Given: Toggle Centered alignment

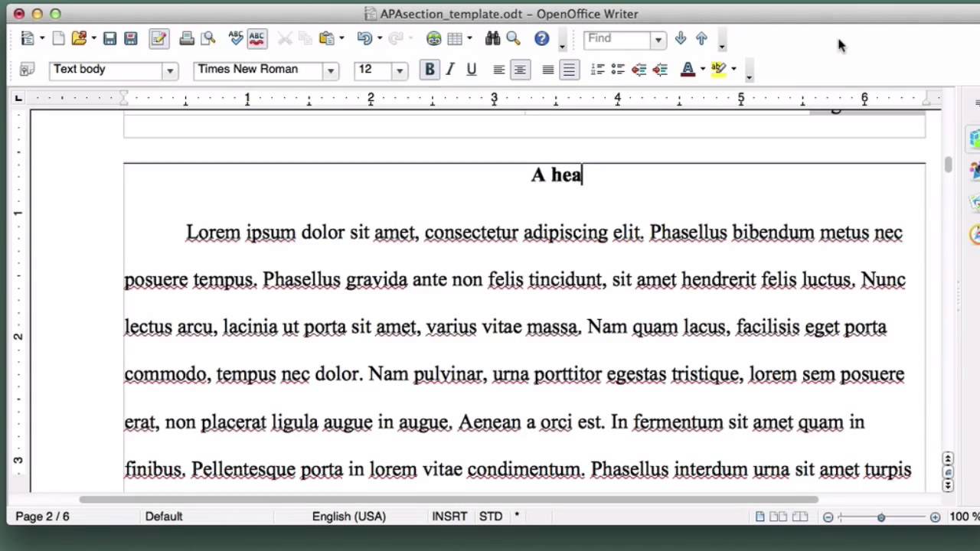Looking at the screenshot, I should [520, 70].
